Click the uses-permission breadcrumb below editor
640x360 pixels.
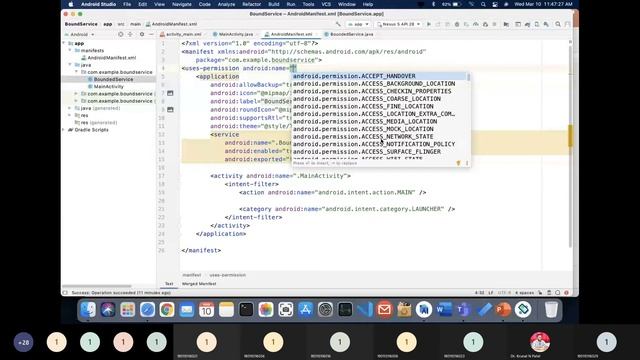[227, 275]
